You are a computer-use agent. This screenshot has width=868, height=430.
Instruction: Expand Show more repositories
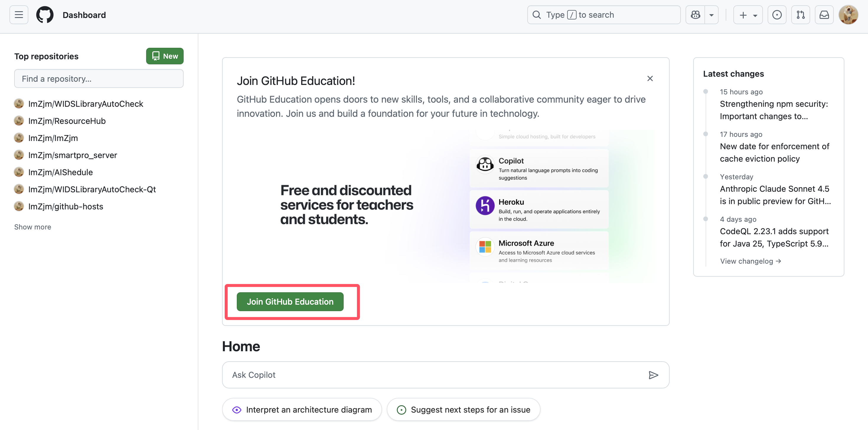click(x=33, y=227)
